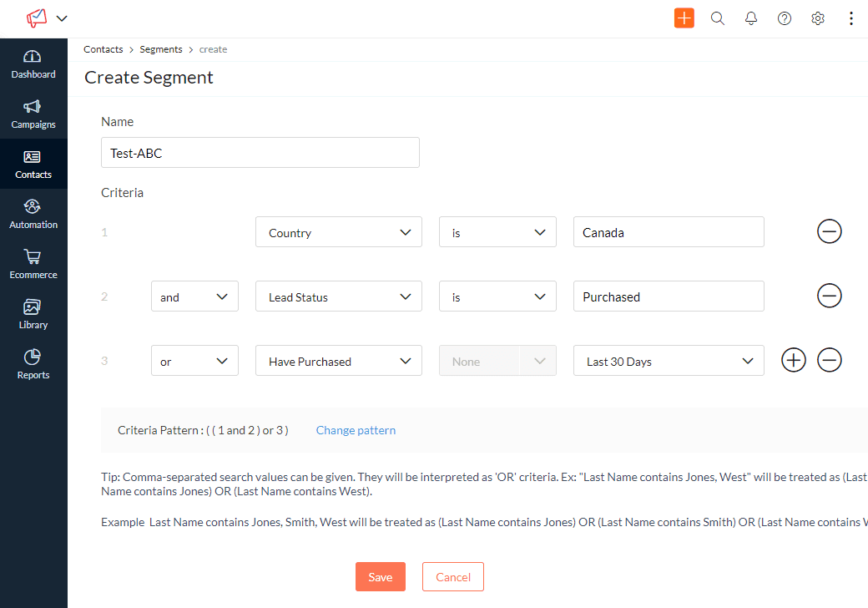Click the Change pattern link

click(x=356, y=429)
